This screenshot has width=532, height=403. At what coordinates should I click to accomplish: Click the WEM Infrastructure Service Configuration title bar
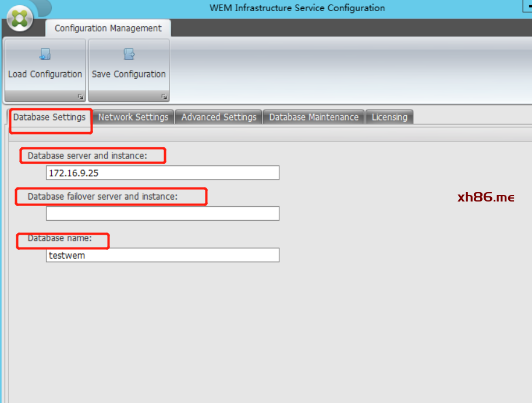pyautogui.click(x=297, y=8)
